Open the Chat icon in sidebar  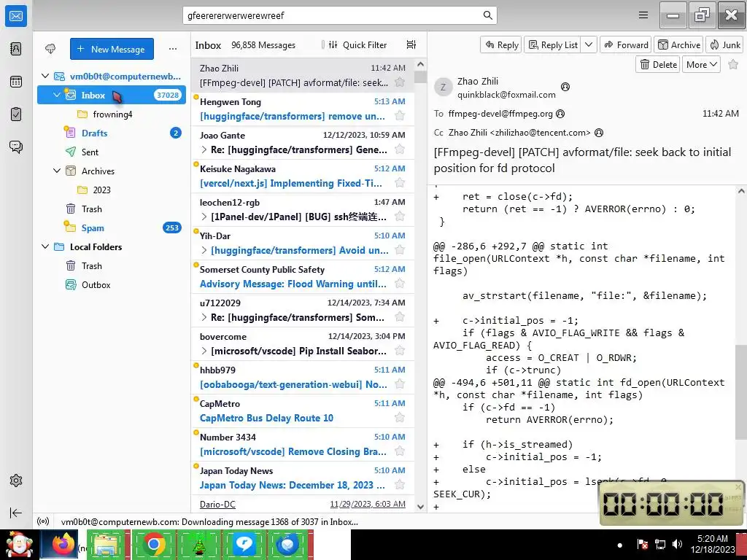coord(16,147)
